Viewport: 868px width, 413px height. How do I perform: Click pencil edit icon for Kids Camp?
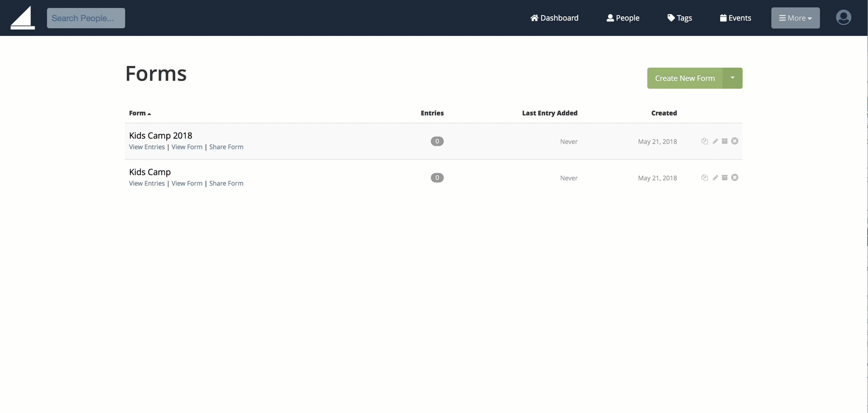coord(715,177)
